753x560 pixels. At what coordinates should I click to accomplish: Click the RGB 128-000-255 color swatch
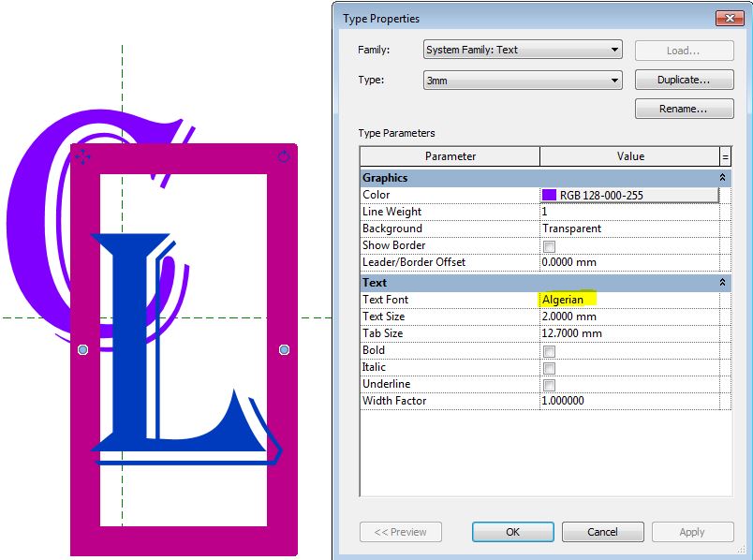[547, 194]
